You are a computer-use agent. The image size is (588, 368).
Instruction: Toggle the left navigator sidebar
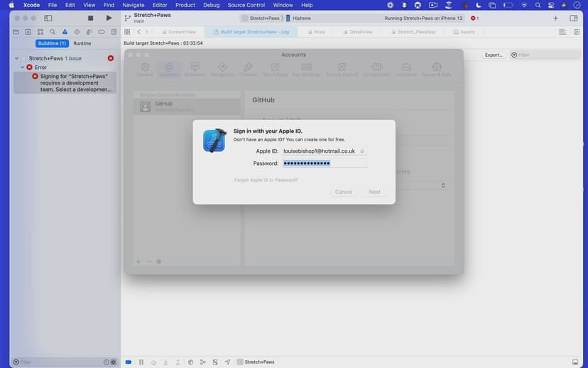click(48, 18)
